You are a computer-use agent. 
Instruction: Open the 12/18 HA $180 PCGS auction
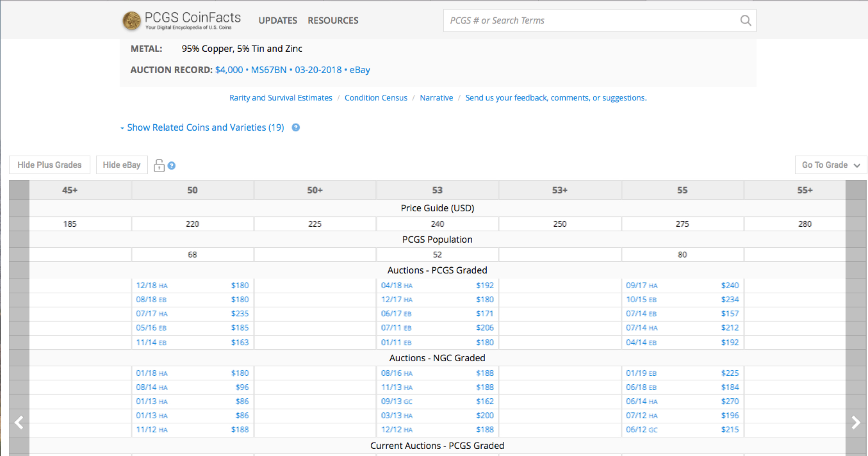(x=192, y=285)
